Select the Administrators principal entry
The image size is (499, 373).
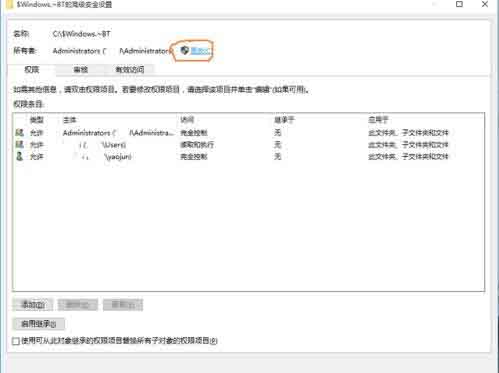[x=118, y=133]
